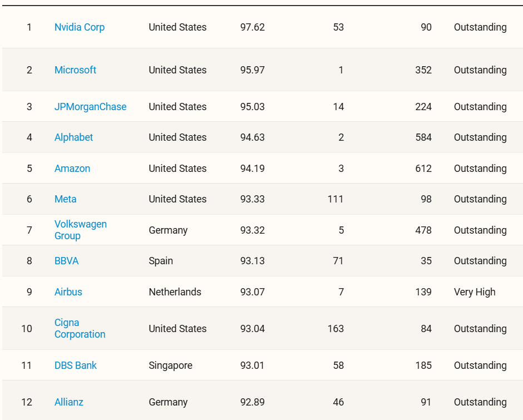Select the Spain country cell
The image size is (523, 420).
click(161, 261)
